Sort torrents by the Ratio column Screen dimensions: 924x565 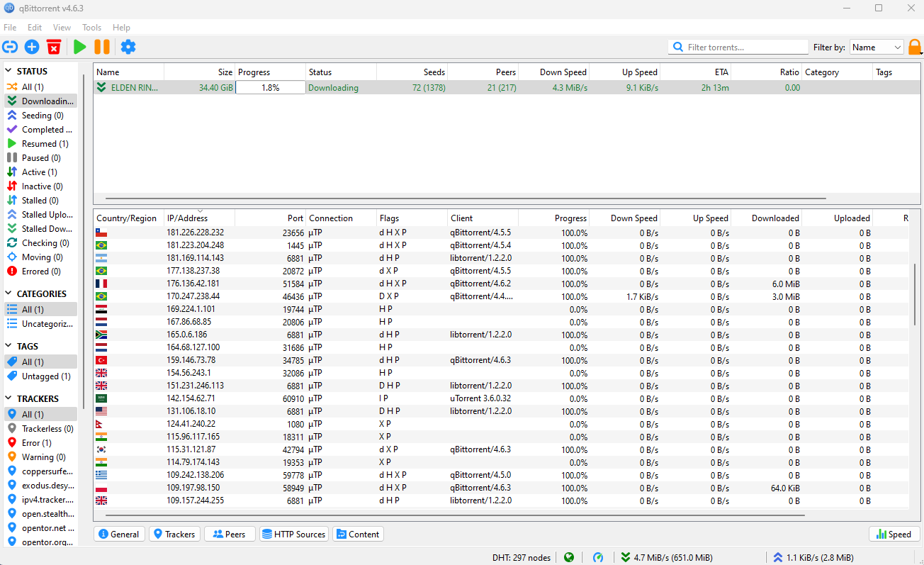pos(766,72)
